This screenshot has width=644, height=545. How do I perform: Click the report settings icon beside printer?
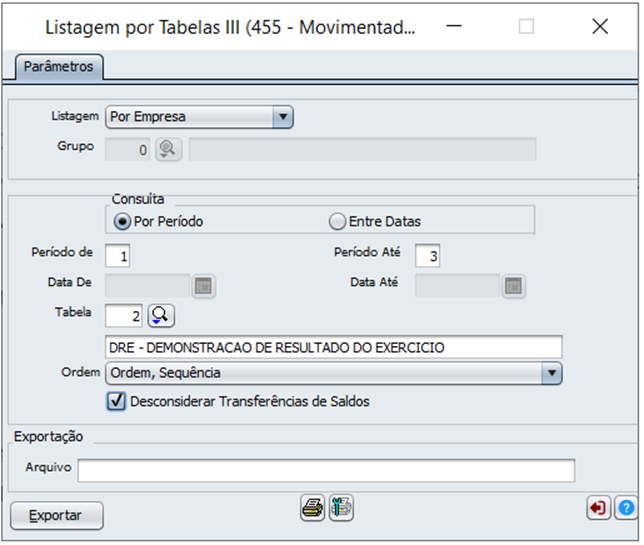342,508
